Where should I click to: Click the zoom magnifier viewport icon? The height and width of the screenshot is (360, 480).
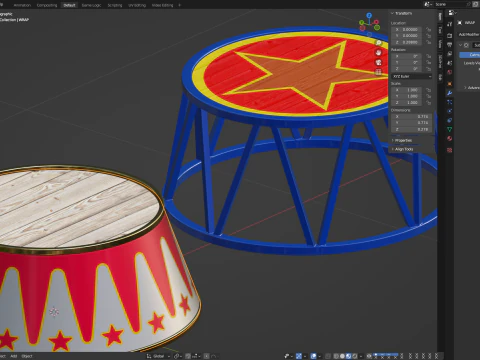(378, 43)
